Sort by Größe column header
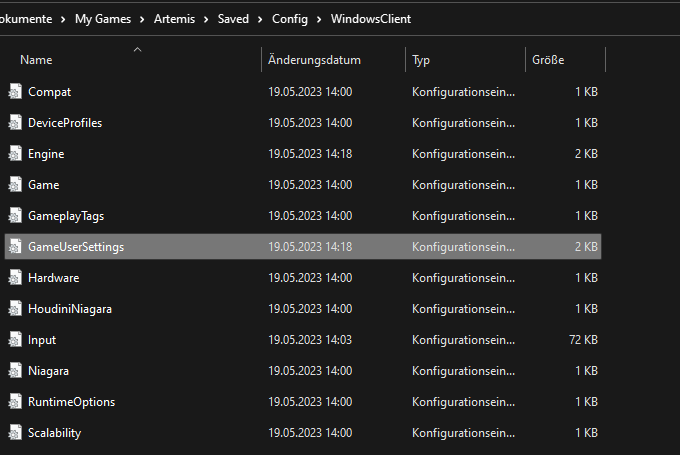Image resolution: width=680 pixels, height=455 pixels. (548, 60)
